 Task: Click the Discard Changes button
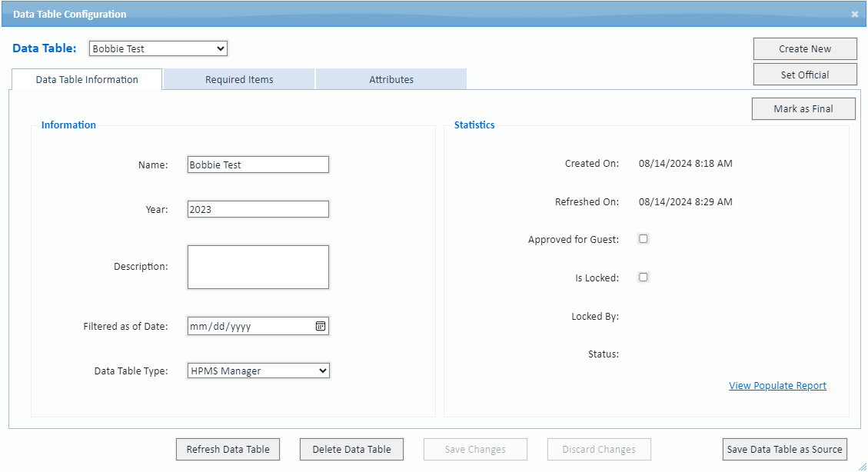[599, 449]
